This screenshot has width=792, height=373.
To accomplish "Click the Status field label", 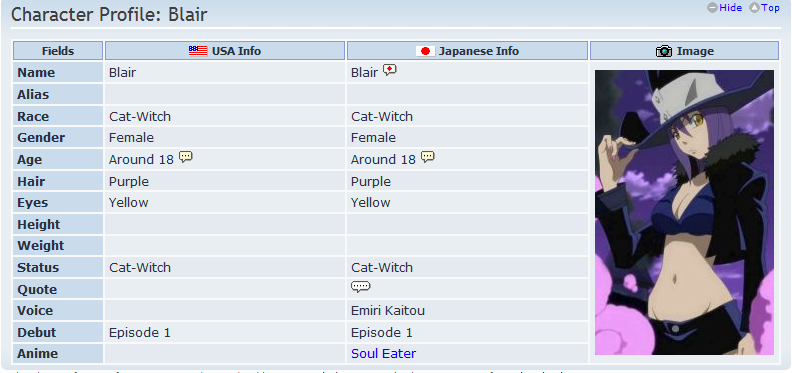I will (38, 267).
